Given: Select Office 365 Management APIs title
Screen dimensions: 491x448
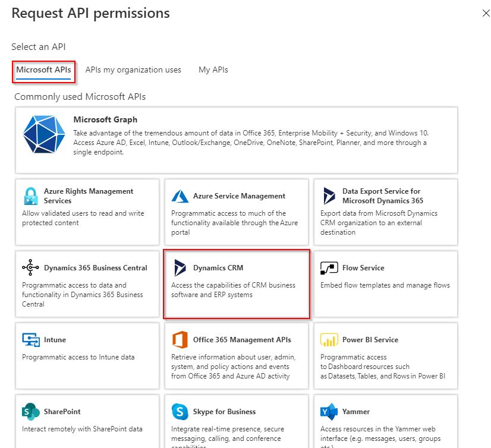Looking at the screenshot, I should click(242, 340).
